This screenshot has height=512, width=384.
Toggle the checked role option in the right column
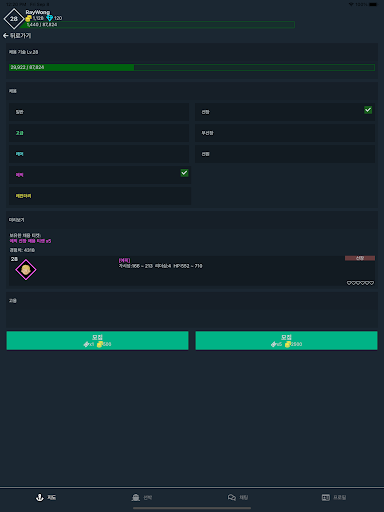pyautogui.click(x=285, y=112)
